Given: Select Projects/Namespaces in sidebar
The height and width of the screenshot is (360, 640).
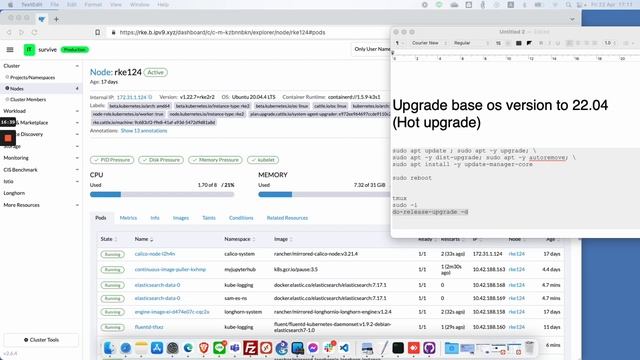Looking at the screenshot, I should tap(32, 77).
